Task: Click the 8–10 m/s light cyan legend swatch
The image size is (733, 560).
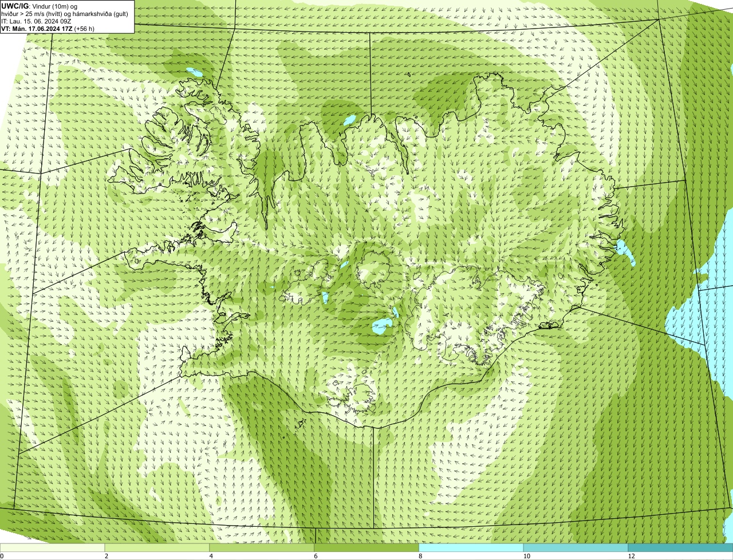Action: pos(472,547)
